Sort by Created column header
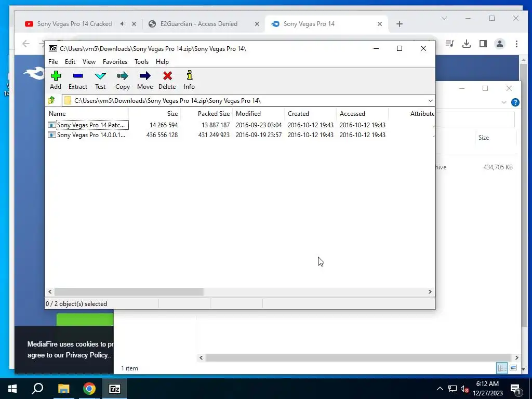The height and width of the screenshot is (399, 532). (x=311, y=114)
